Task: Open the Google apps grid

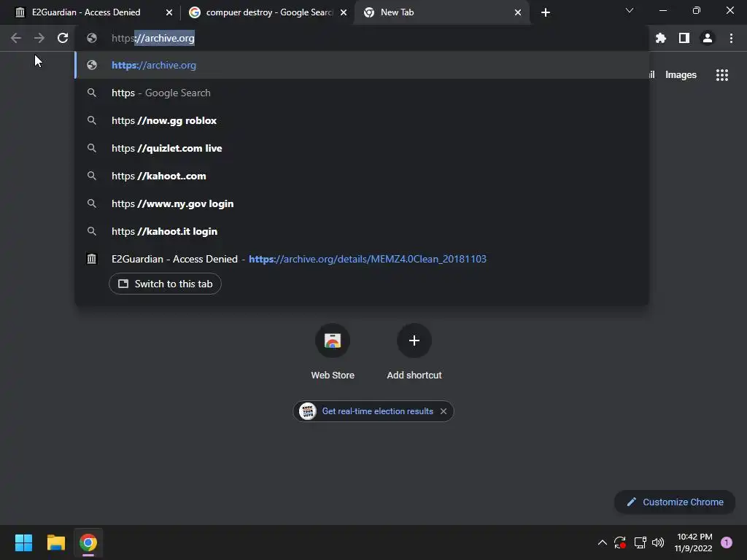Action: pyautogui.click(x=722, y=75)
